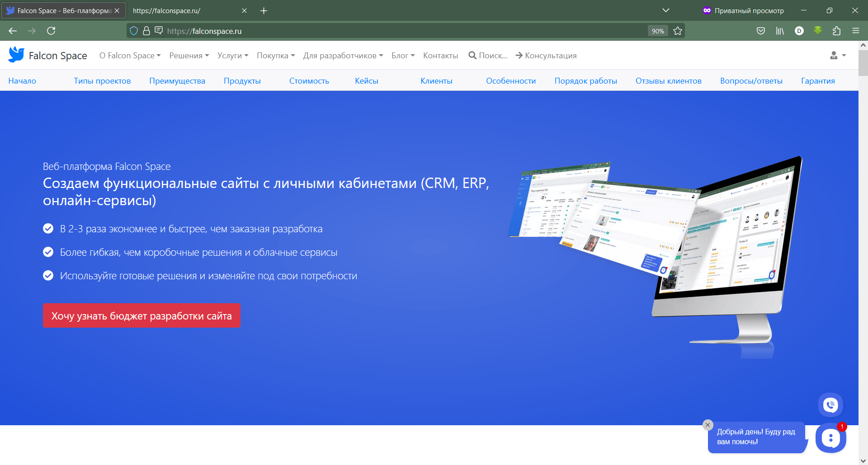Screen dimensions: 868x465
Task: Click the green download arrow extension icon
Action: (x=818, y=30)
